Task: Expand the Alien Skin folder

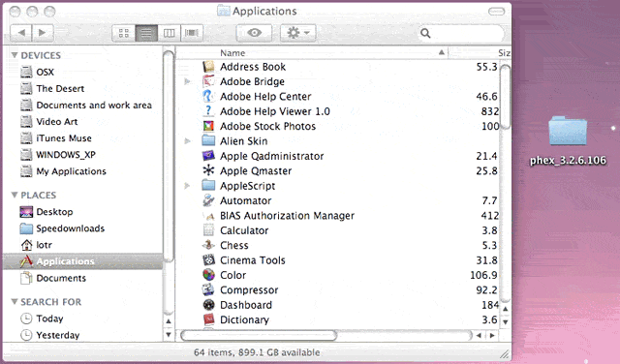Action: (187, 141)
